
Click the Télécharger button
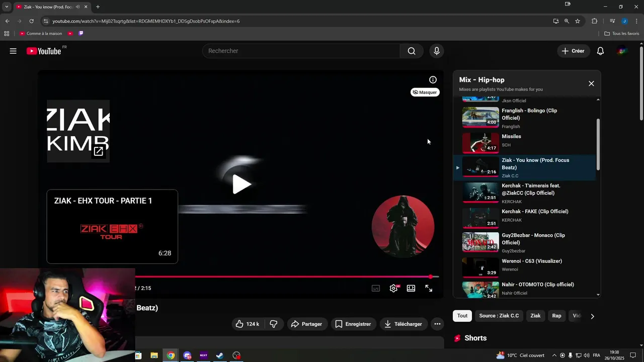point(404,324)
